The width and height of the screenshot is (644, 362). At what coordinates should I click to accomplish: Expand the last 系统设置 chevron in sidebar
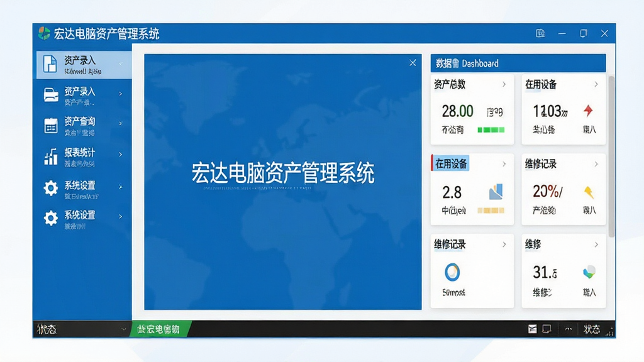point(120,216)
